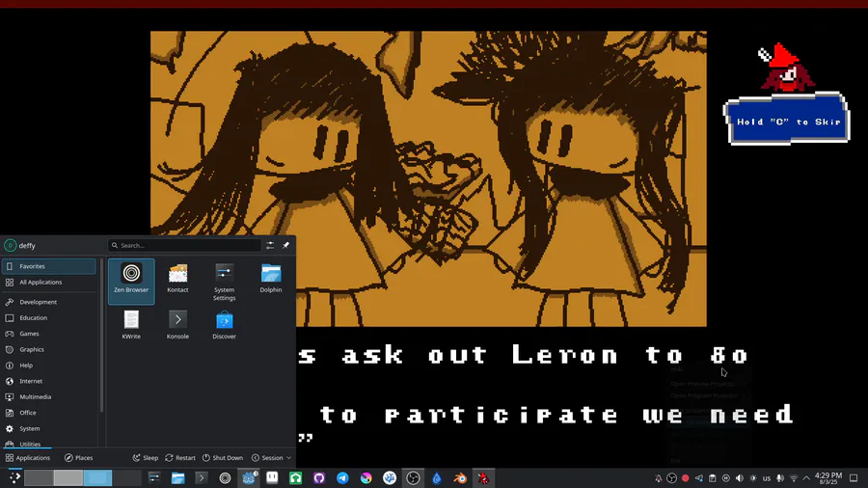Viewport: 868px width, 488px height.
Task: Show hidden system tray icons arrow
Action: tap(806, 478)
